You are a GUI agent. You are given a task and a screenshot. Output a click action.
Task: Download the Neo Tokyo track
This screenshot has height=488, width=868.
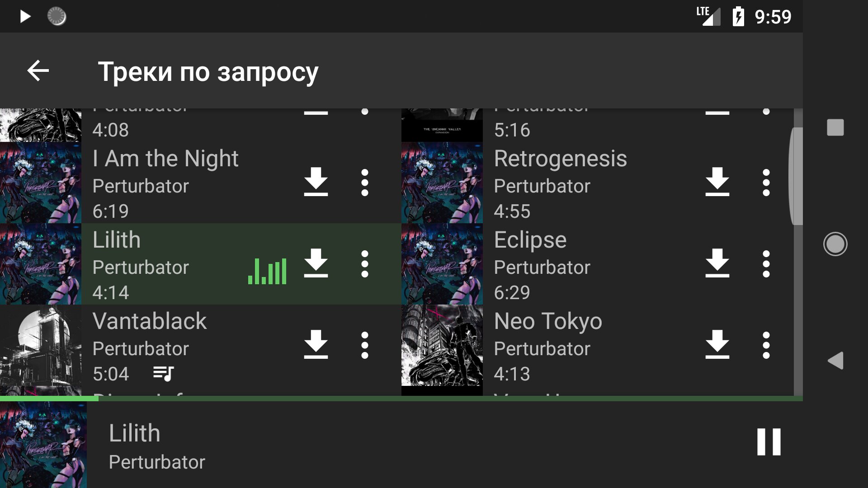coord(717,345)
